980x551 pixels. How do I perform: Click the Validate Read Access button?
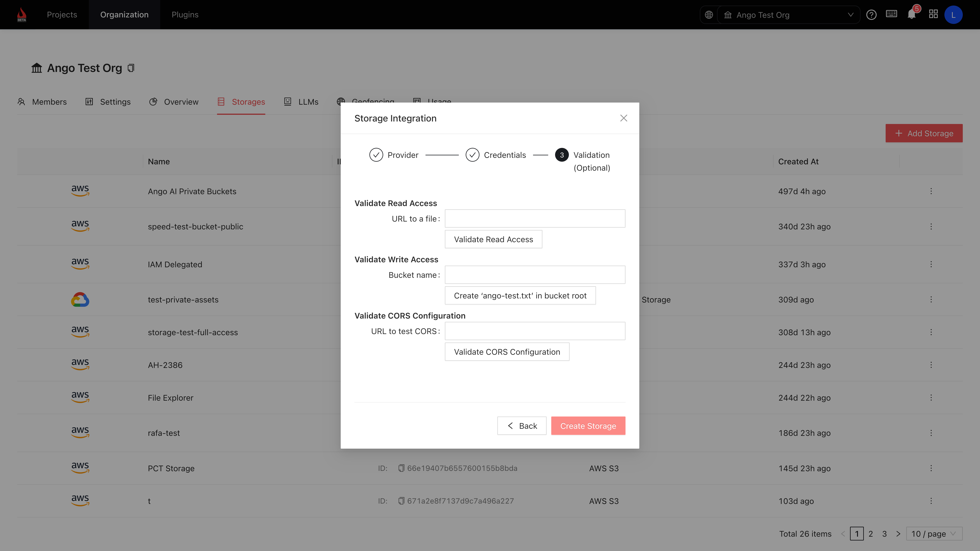pyautogui.click(x=493, y=240)
